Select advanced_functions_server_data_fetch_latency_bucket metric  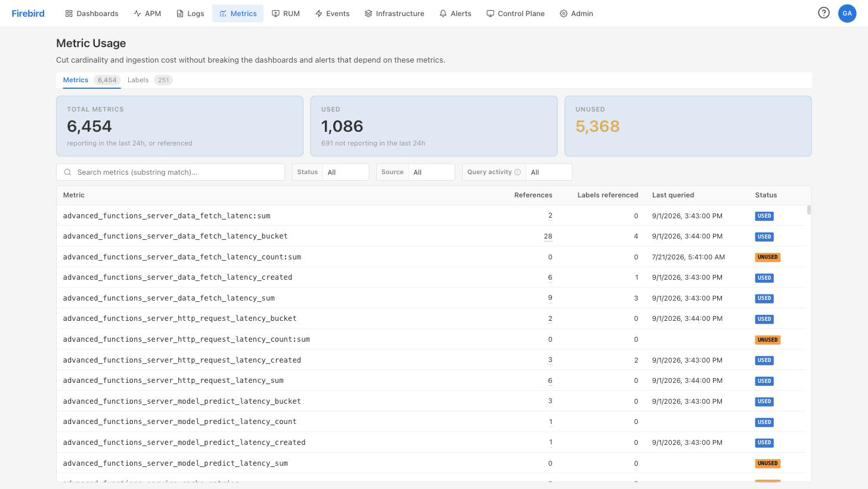tap(175, 236)
